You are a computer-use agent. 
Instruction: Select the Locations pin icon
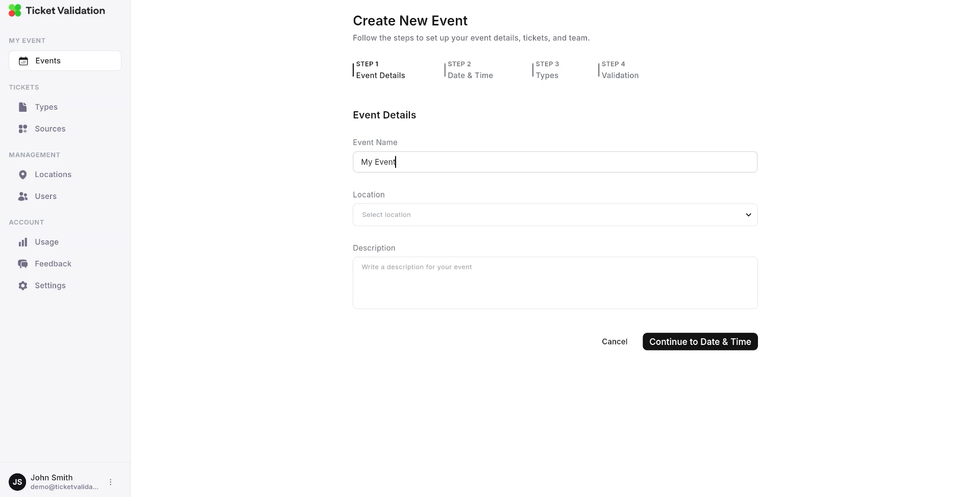[22, 175]
